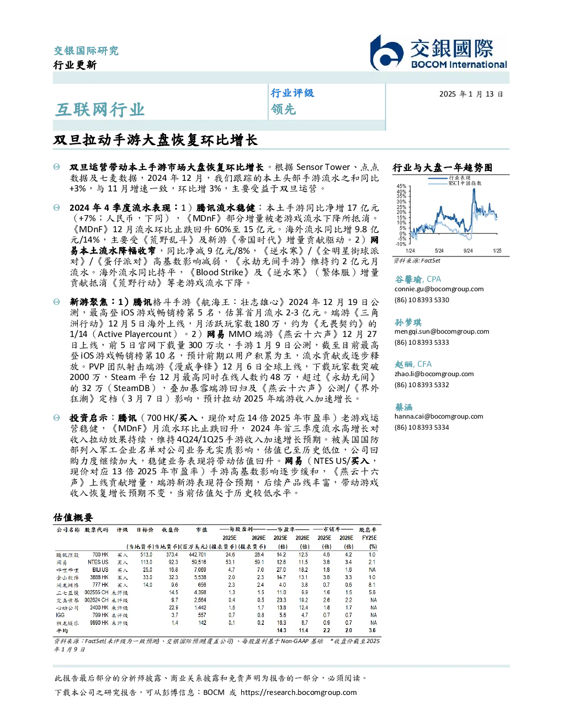Image resolution: width=563 pixels, height=728 pixels.
Task: Open the zhao.li@bocomgroup.com email link
Action: [x=434, y=374]
